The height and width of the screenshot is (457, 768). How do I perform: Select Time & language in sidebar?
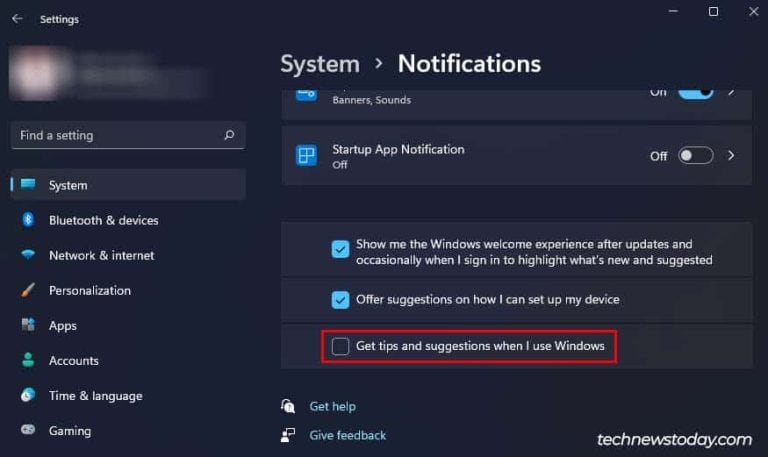click(x=95, y=396)
